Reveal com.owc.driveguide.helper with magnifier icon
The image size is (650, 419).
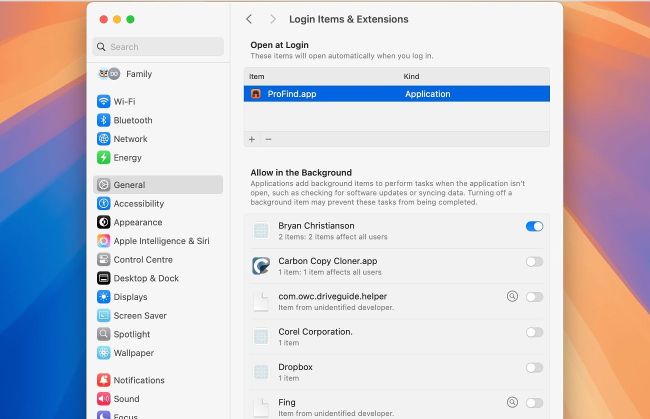pos(512,296)
